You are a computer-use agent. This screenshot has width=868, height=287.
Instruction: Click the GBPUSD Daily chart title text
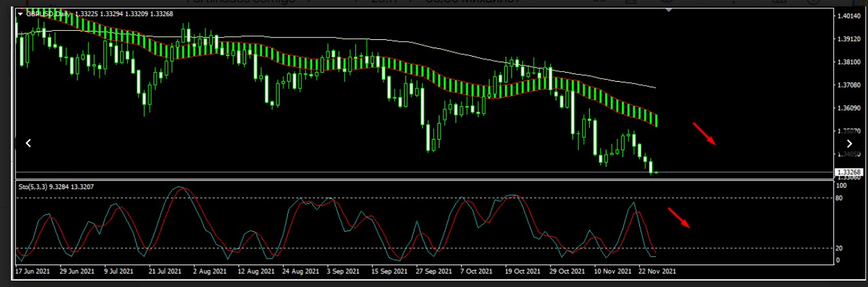click(49, 14)
